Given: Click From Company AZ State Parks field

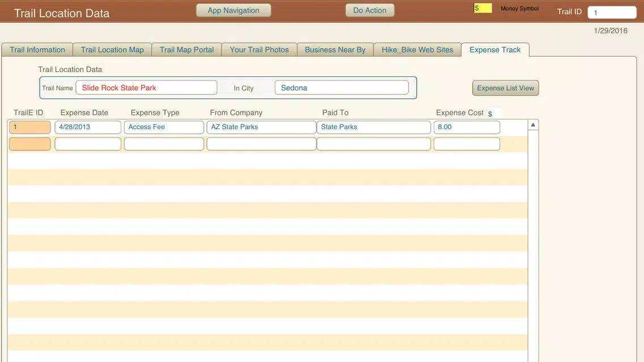Looking at the screenshot, I should [x=261, y=127].
